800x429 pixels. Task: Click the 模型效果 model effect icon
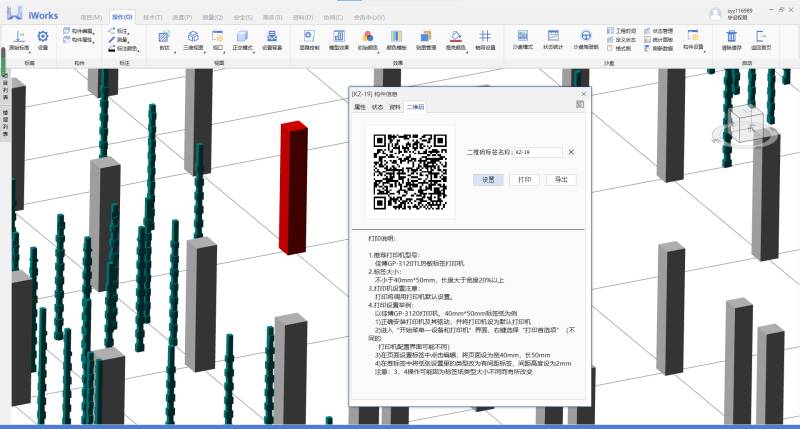coord(338,36)
